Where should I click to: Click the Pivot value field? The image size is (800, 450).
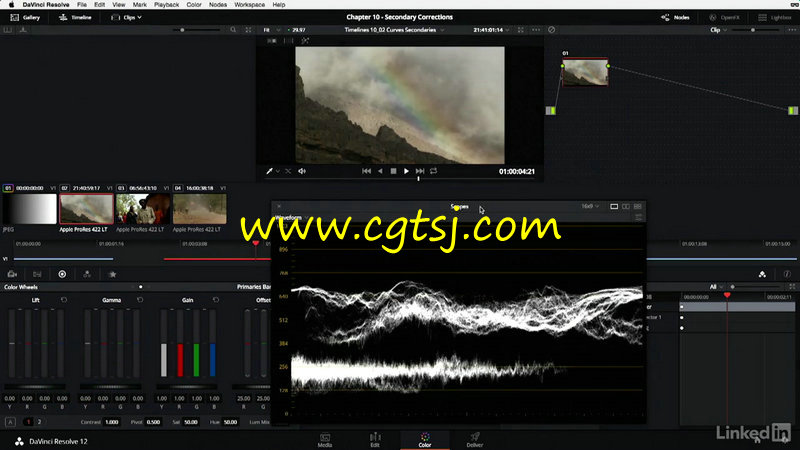[153, 422]
